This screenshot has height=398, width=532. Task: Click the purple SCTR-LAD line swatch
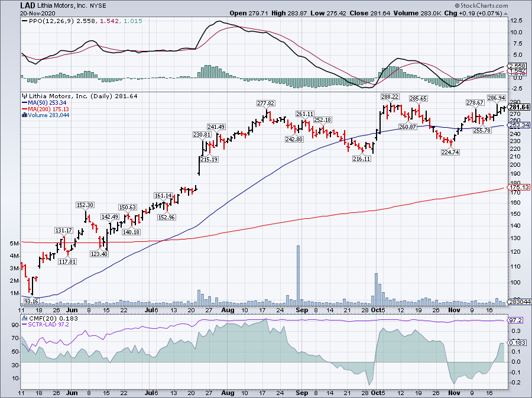[x=24, y=324]
